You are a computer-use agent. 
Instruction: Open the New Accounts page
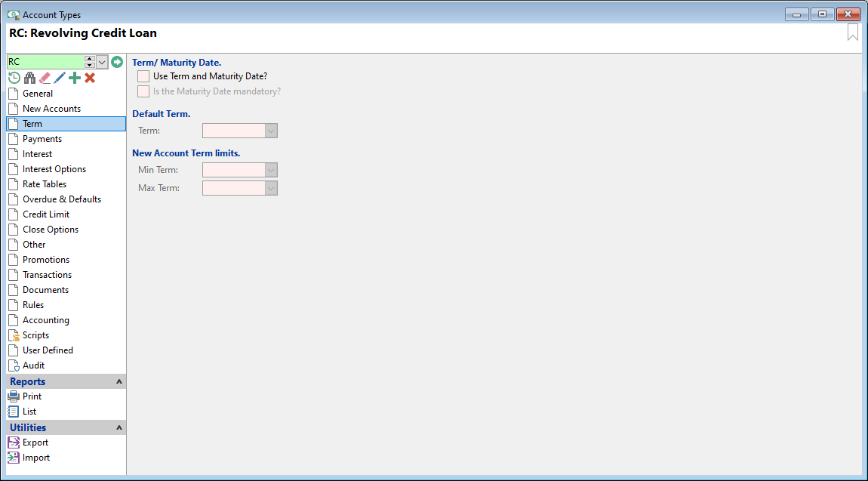click(66, 109)
